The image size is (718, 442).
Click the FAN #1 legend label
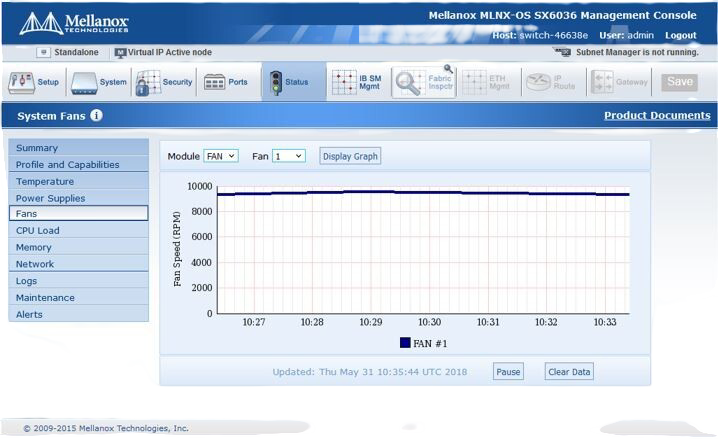point(430,344)
